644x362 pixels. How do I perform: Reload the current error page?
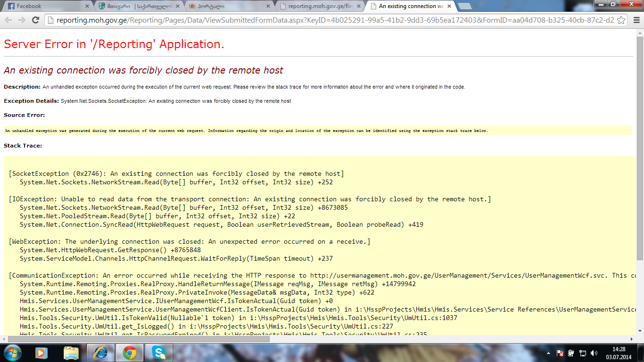[35, 20]
